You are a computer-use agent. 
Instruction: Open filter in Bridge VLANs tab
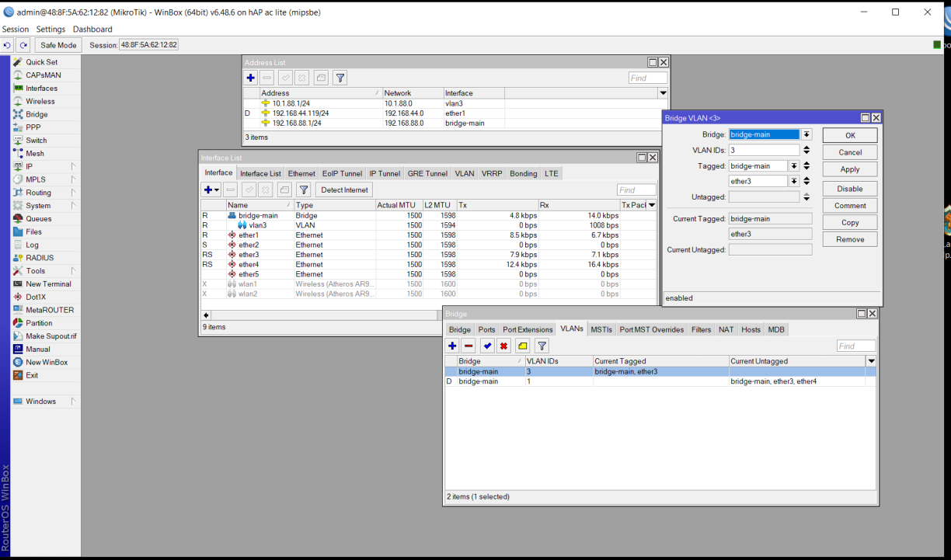(x=542, y=346)
